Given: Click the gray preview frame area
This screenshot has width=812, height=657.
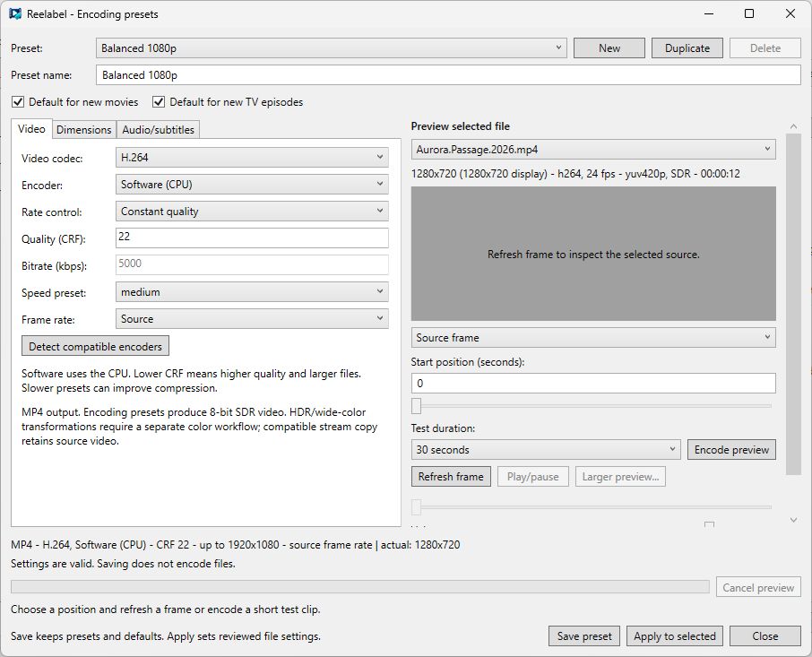Looking at the screenshot, I should 593,254.
